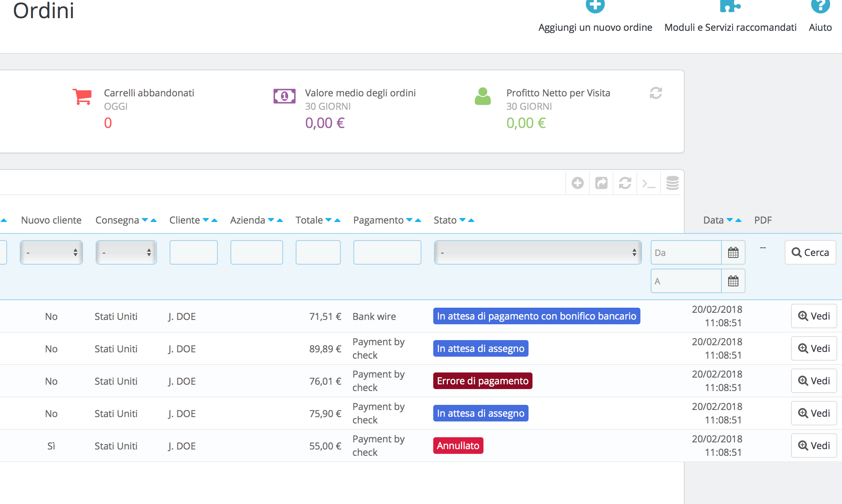Click the Errore di pagamento status badge
Screen dimensions: 842x504
click(483, 381)
